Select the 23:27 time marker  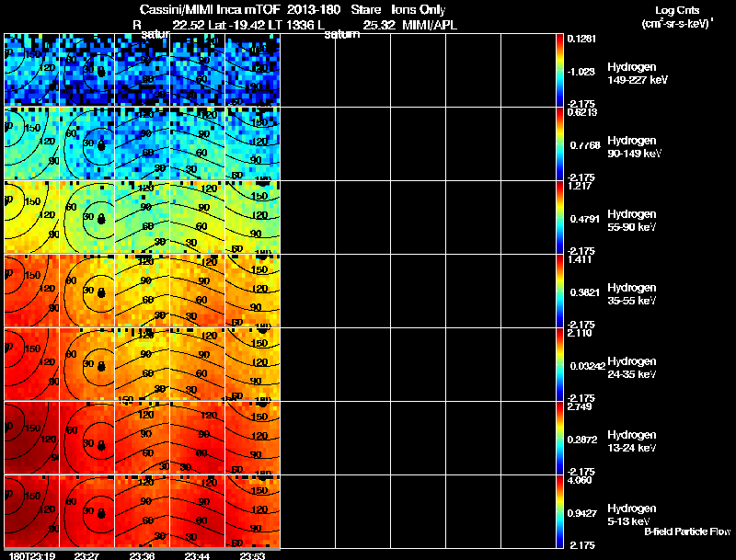[x=86, y=555]
